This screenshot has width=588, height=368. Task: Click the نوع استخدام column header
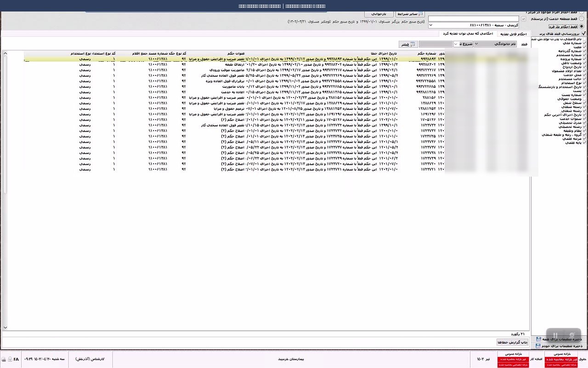coord(80,53)
